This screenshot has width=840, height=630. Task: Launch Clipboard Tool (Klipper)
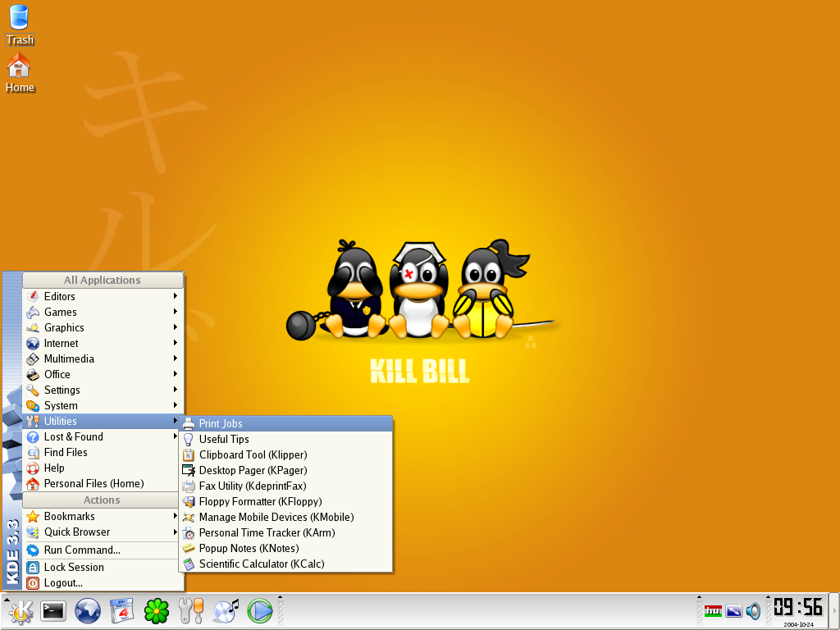[x=286, y=454]
